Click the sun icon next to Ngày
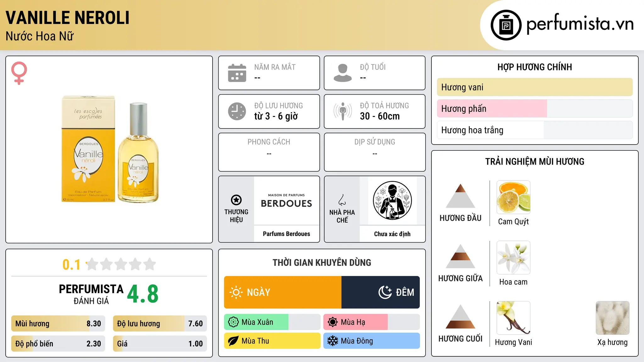The height and width of the screenshot is (362, 644). (236, 292)
